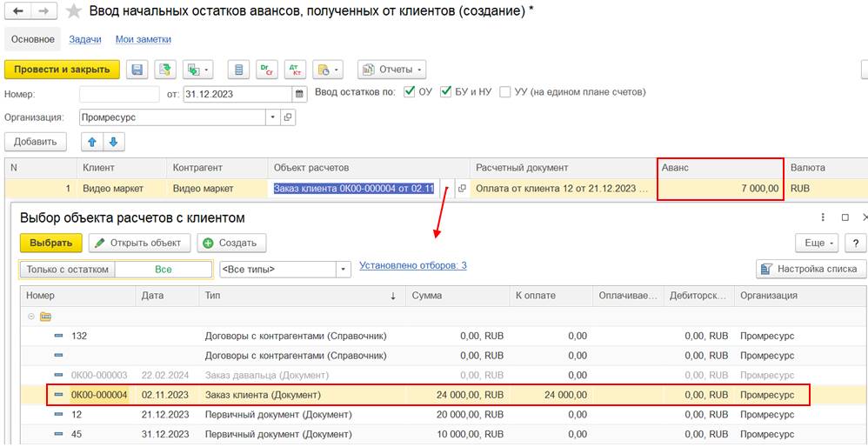Image resolution: width=868 pixels, height=447 pixels.
Task: Uncheck the БУ и НУ checkbox
Action: tap(446, 92)
